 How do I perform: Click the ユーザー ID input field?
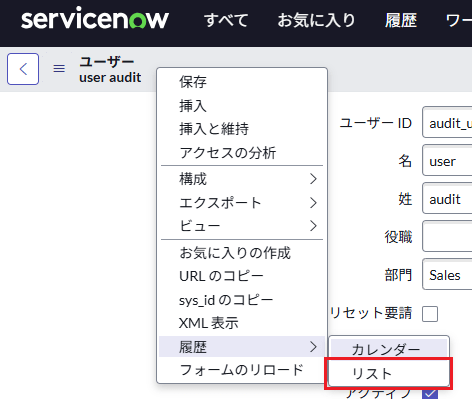tap(447, 122)
